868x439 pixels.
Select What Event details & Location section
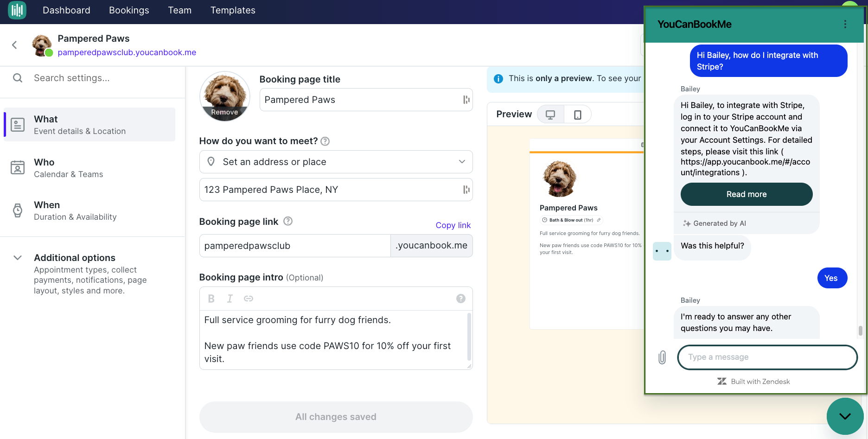point(89,125)
